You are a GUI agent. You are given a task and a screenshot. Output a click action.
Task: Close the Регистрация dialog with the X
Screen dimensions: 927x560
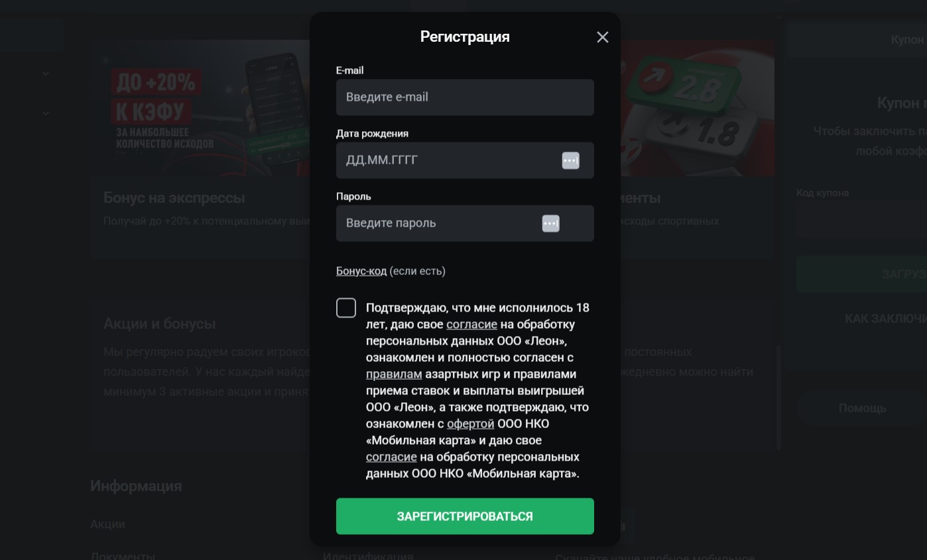pyautogui.click(x=602, y=37)
